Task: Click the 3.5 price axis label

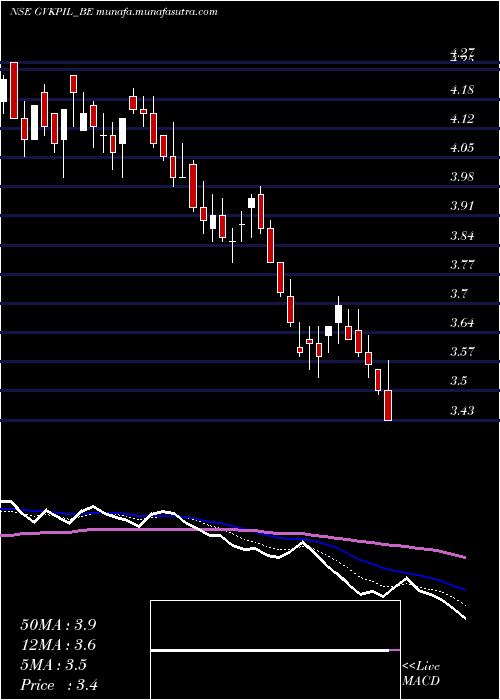Action: (x=459, y=381)
